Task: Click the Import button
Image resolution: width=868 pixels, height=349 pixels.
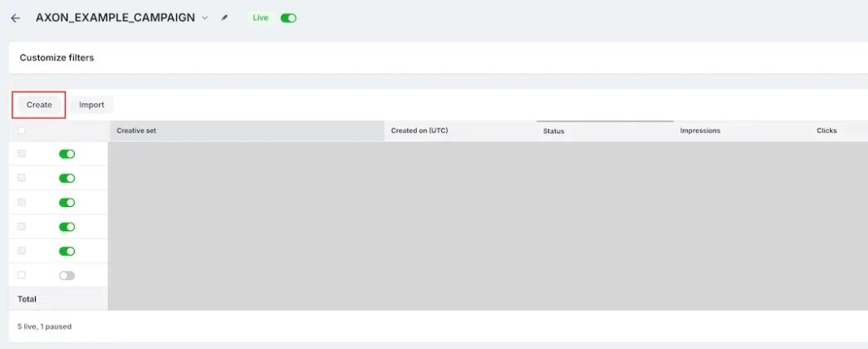Action: 91,105
